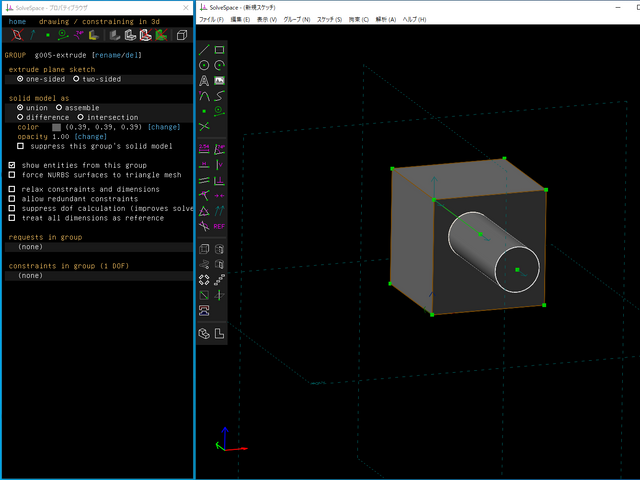The height and width of the screenshot is (480, 640).
Task: Select the rectangle sketch tool
Action: click(219, 50)
